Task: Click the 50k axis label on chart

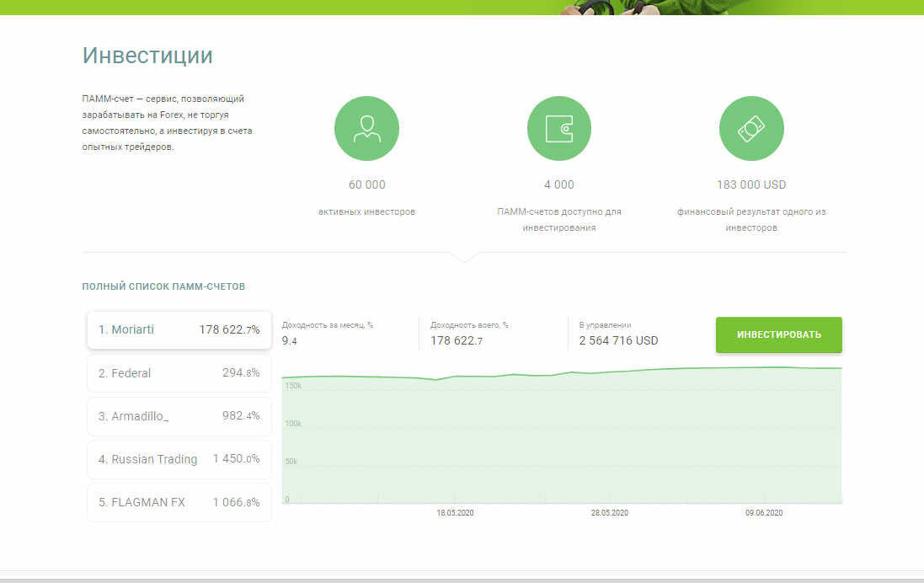Action: (x=291, y=461)
